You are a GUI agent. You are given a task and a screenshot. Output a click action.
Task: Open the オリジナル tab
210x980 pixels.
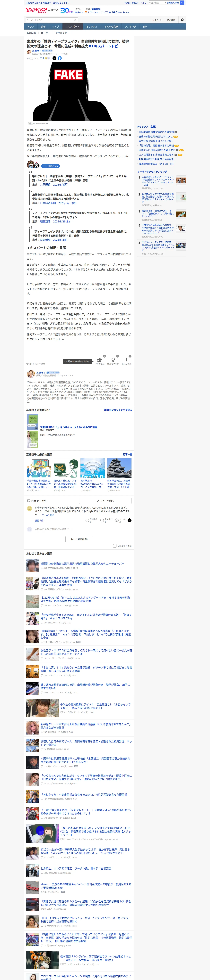[92, 27]
